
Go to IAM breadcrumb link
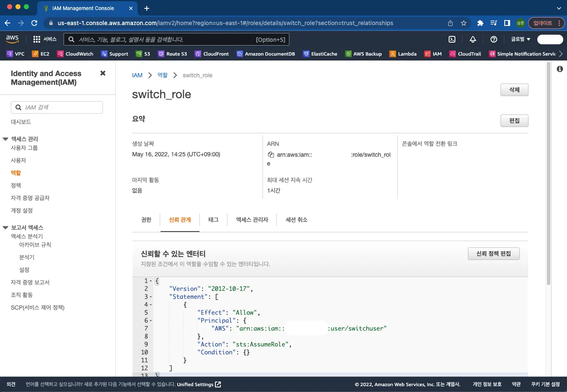tap(137, 75)
